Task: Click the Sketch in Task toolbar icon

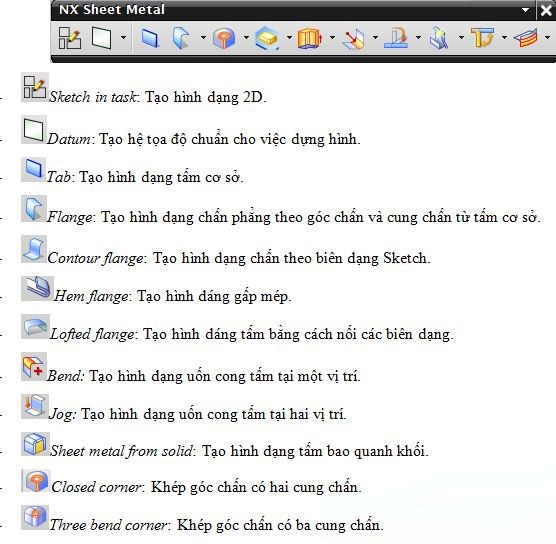Action: point(70,38)
